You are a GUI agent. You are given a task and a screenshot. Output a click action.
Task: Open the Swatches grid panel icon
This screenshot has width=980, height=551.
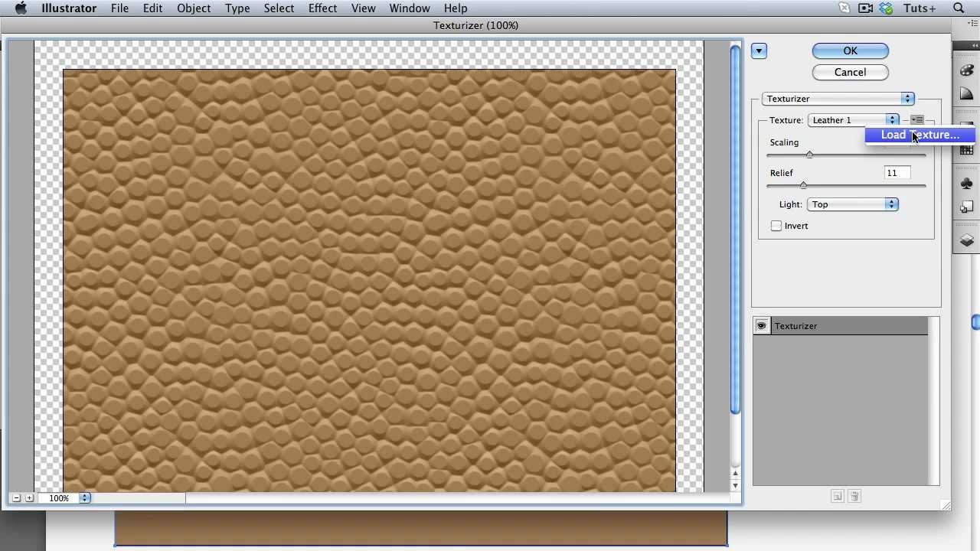click(x=967, y=151)
